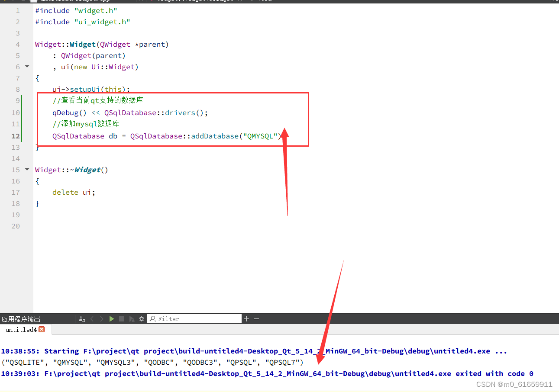Zoom out output text with minus icon

256,319
